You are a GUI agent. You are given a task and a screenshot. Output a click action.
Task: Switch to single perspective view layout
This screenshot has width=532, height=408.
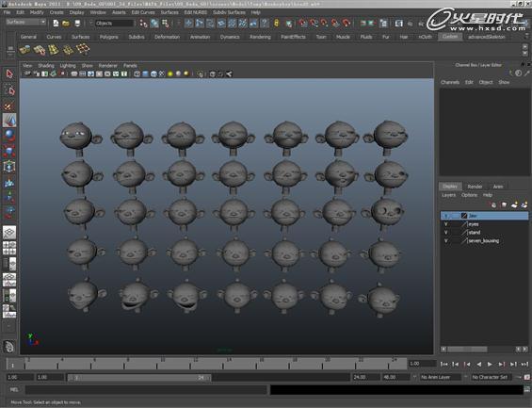click(9, 233)
